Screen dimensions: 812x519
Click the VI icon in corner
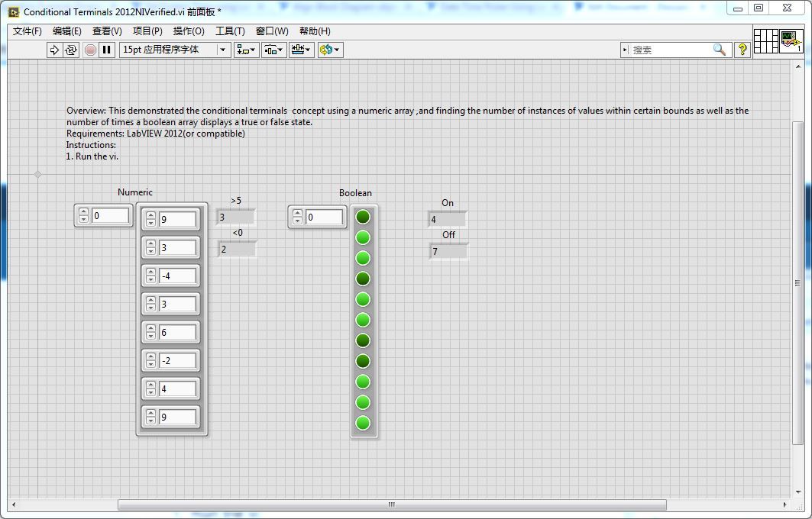click(791, 41)
